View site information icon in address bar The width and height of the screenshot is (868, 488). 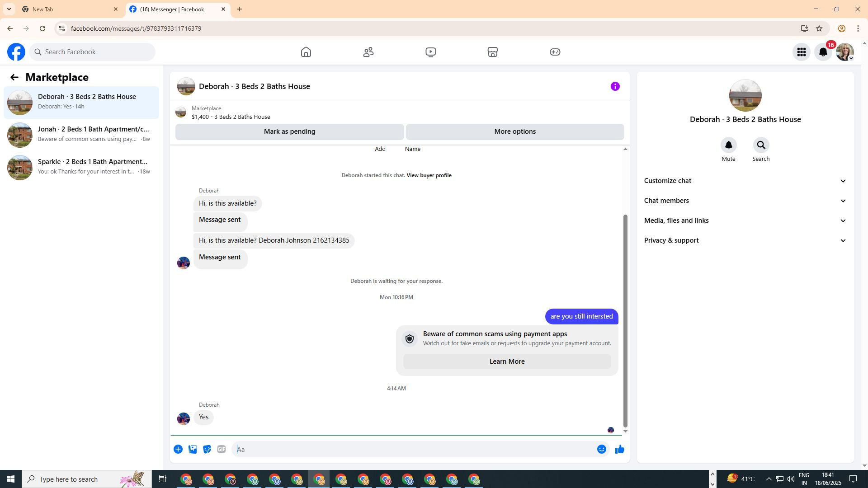coord(62,28)
